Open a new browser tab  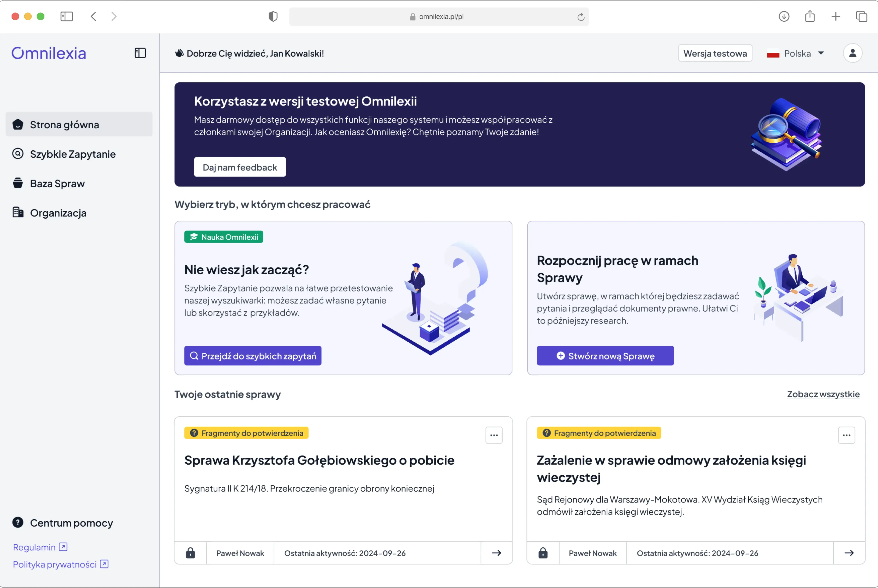(x=836, y=16)
